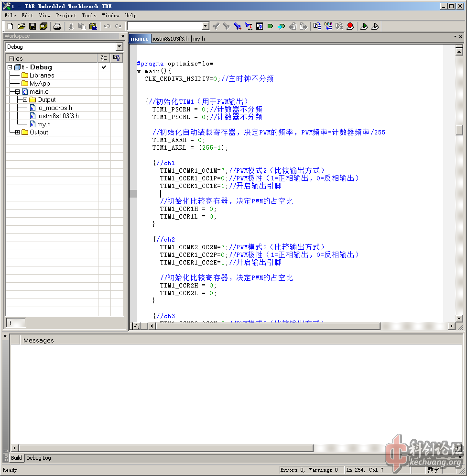Click the Undo arrow icon
Screen dimensions: 467x476
click(107, 26)
